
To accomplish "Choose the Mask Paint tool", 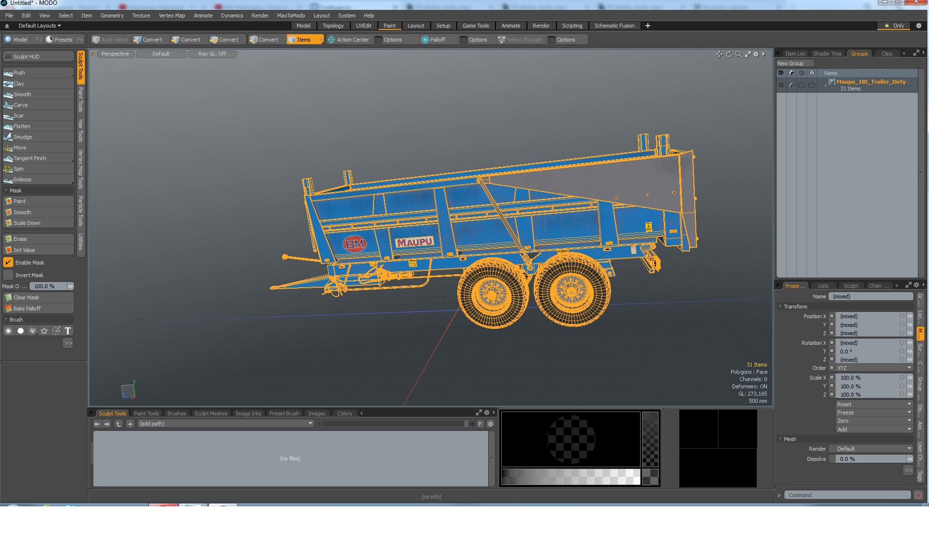I will coord(38,201).
